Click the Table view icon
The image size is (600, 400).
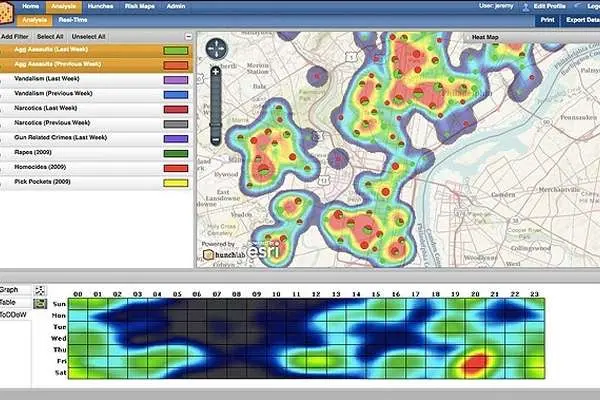pyautogui.click(x=40, y=301)
